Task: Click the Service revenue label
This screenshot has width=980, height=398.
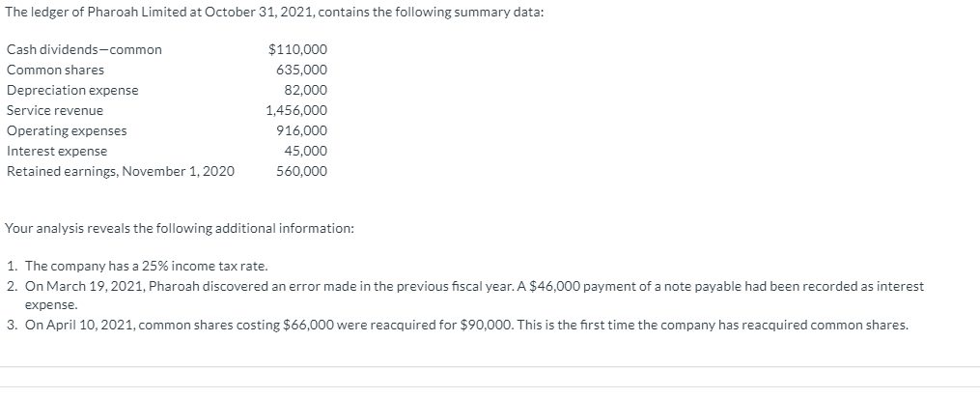Action: tap(55, 110)
